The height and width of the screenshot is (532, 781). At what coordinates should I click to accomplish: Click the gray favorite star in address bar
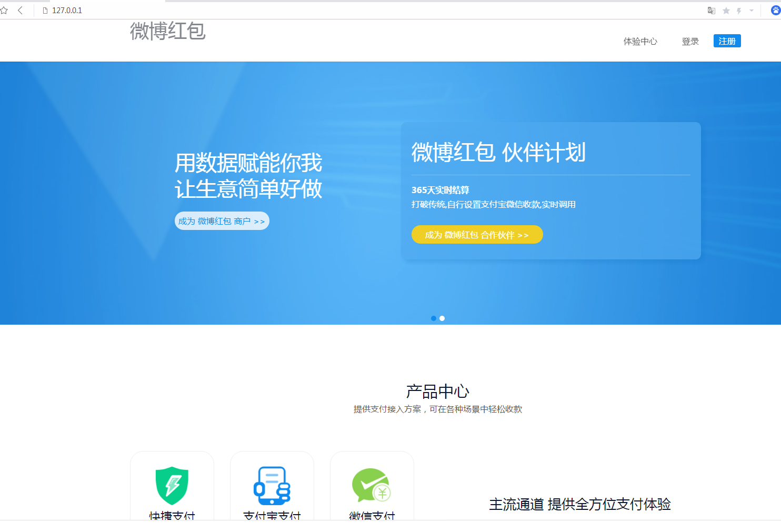pyautogui.click(x=726, y=11)
